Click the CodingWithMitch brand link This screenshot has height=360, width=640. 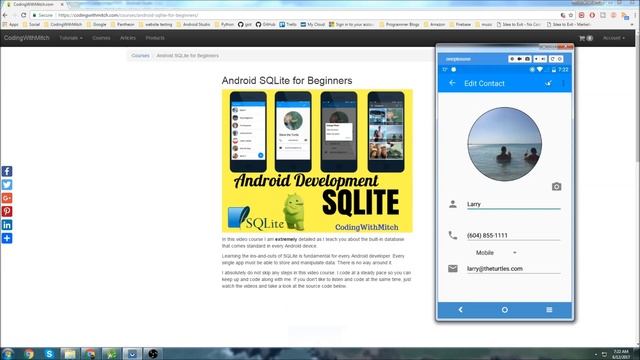pyautogui.click(x=27, y=38)
